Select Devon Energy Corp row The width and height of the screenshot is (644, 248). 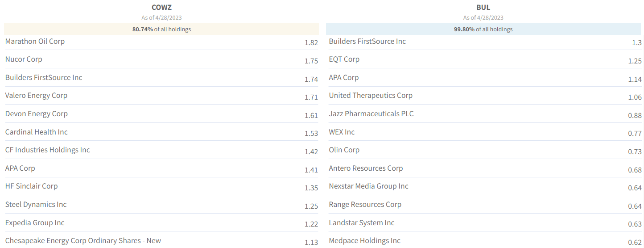click(161, 114)
